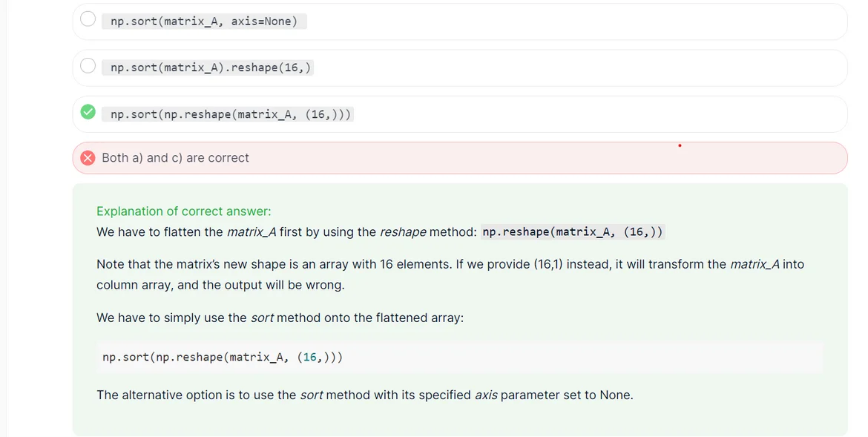Click the 'Explanation of correct answer:' heading

click(x=183, y=211)
